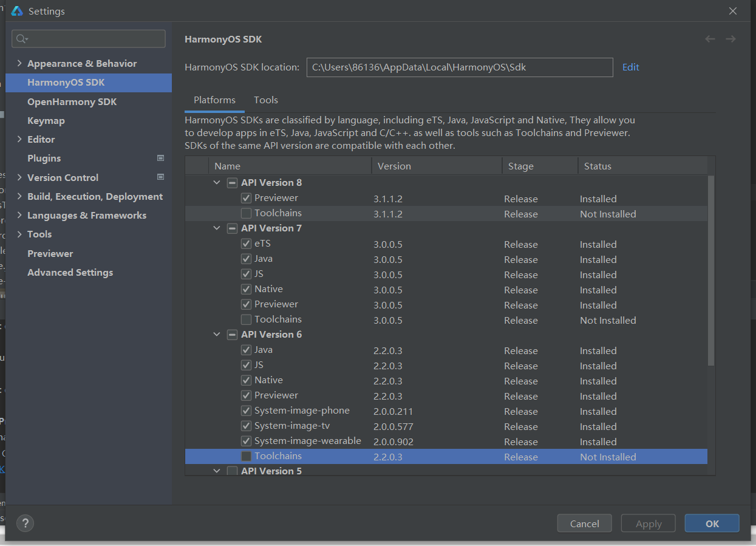Uncheck the Native 2.2.0.3 checkbox
The image size is (756, 546).
(246, 380)
